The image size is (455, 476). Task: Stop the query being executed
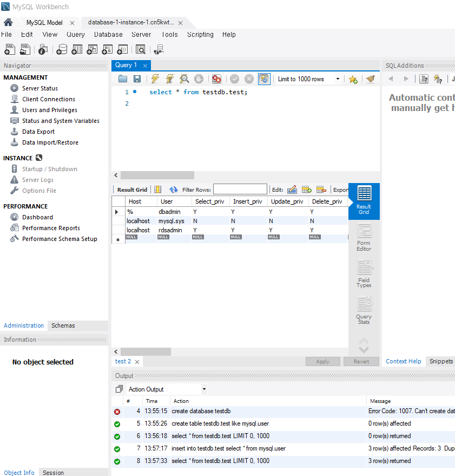click(x=199, y=79)
